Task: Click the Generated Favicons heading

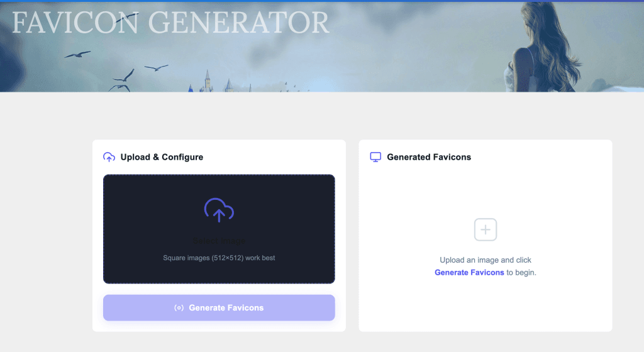Action: 429,157
